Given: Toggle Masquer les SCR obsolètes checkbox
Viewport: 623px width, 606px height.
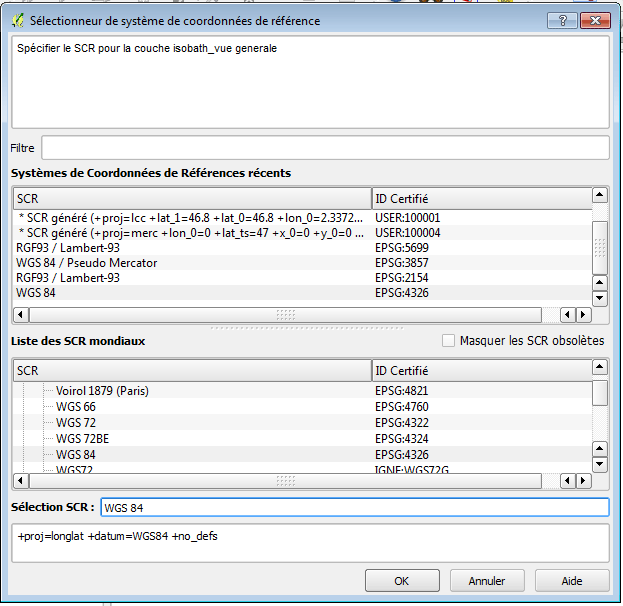Looking at the screenshot, I should 448,341.
